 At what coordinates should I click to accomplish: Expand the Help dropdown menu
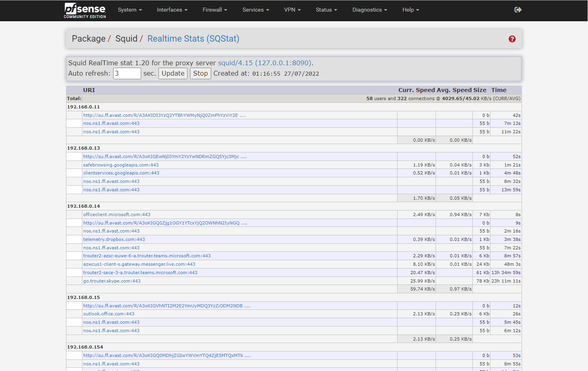411,10
